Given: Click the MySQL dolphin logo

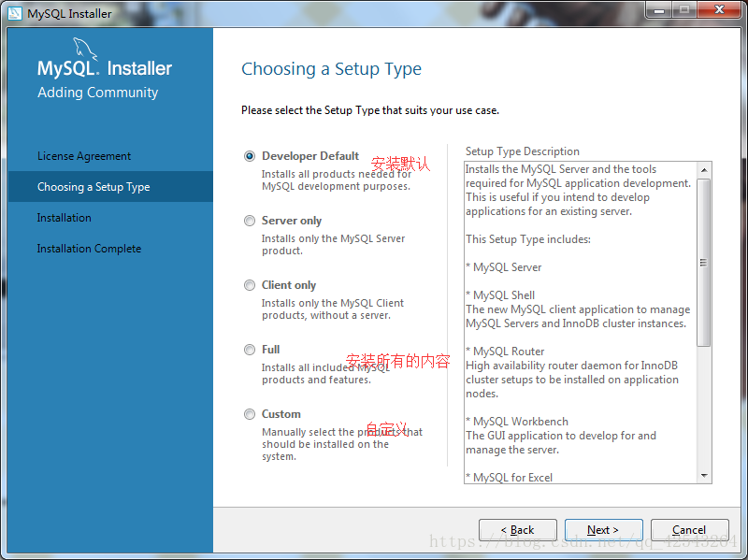Looking at the screenshot, I should pyautogui.click(x=85, y=50).
